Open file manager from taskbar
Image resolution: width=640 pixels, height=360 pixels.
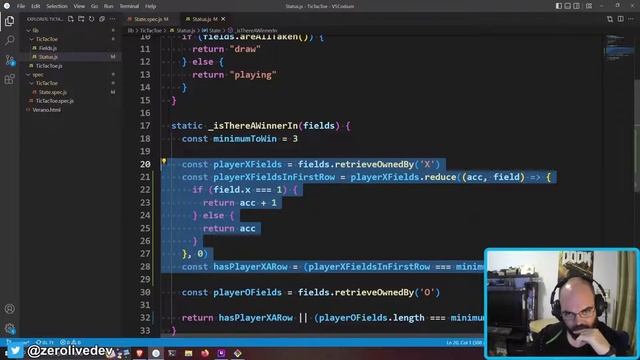[189, 353]
